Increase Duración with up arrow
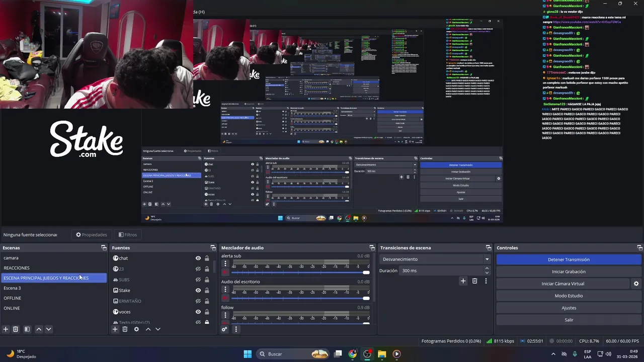Viewport: 644px width, 362px height. coord(487,268)
